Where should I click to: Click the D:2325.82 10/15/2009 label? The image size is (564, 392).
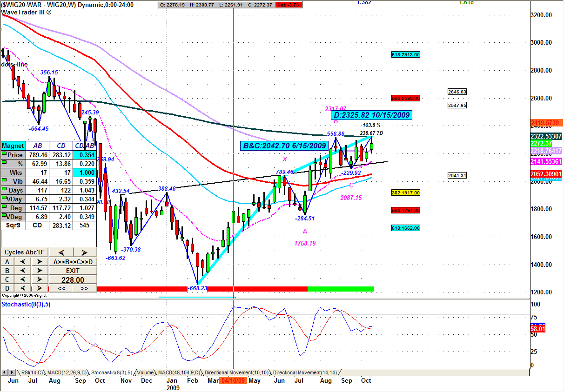tap(372, 114)
